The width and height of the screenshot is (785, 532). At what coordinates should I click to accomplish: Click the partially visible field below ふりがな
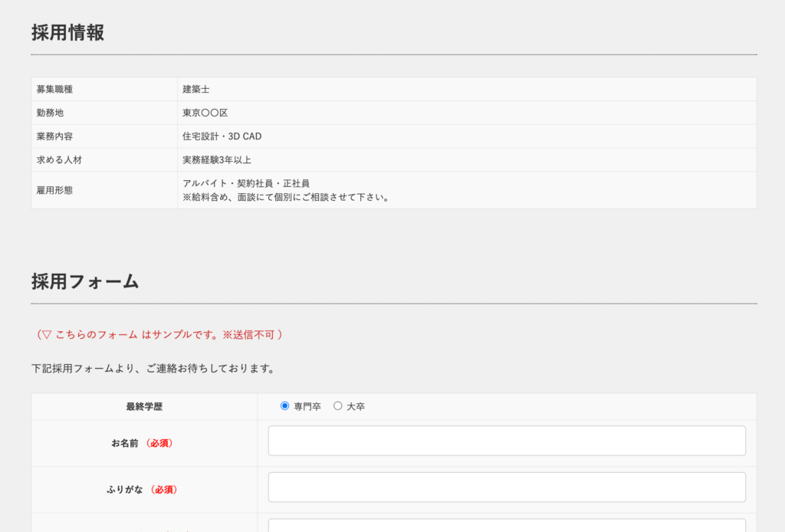507,526
